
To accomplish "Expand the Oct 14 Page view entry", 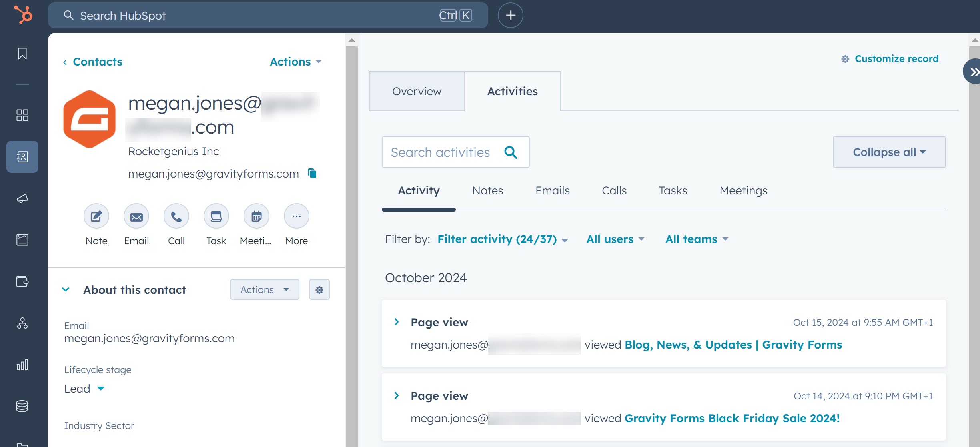I will (397, 395).
